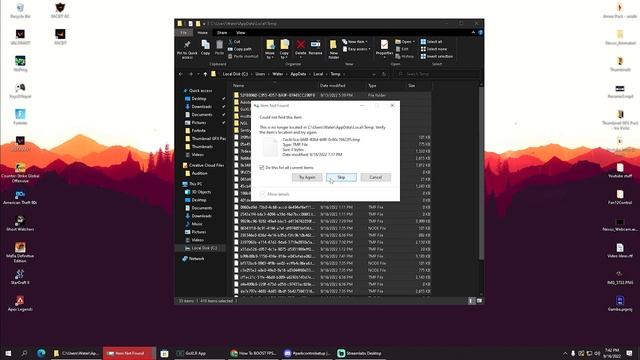
Task: Click the Properties icon in ribbon
Action: (x=384, y=48)
